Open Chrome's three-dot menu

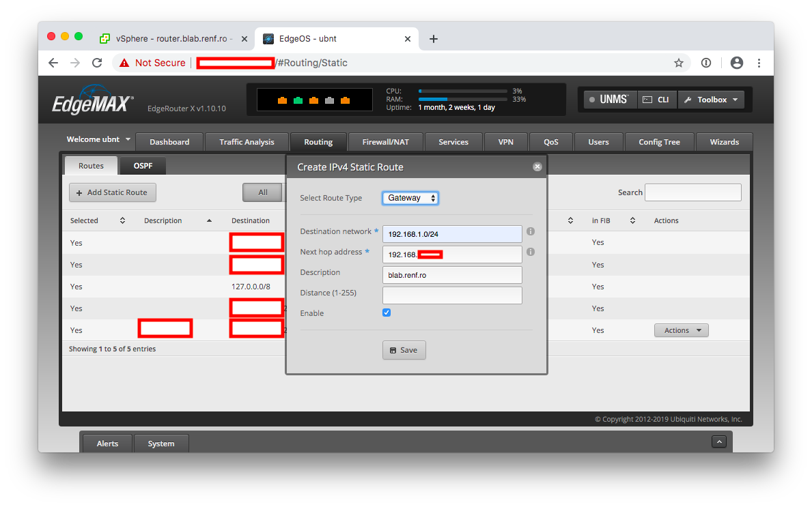click(x=759, y=63)
